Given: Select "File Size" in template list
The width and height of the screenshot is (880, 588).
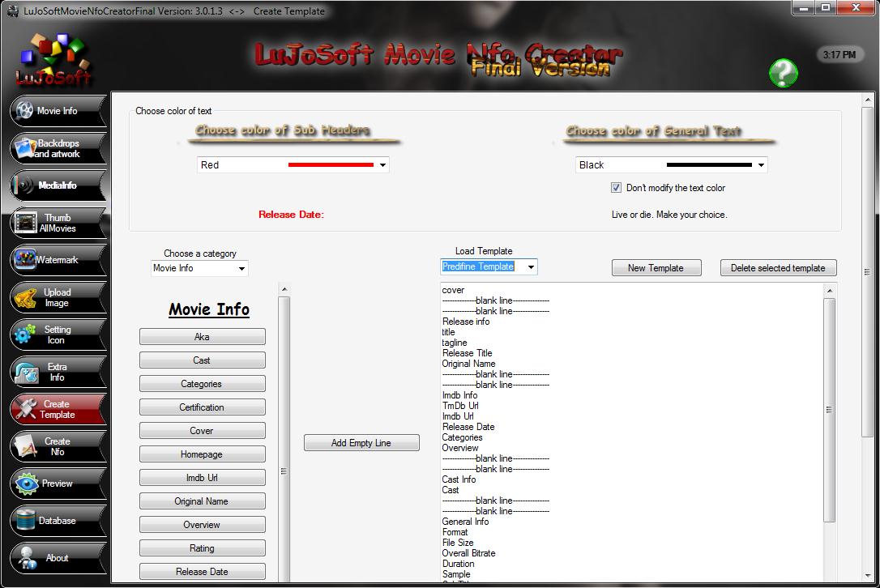Looking at the screenshot, I should click(457, 543).
